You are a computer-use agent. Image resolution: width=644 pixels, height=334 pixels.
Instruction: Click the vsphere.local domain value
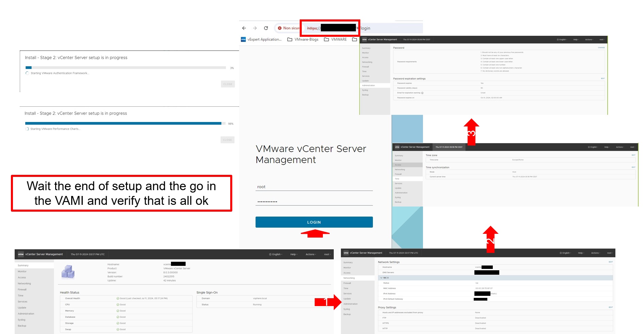[x=260, y=299]
